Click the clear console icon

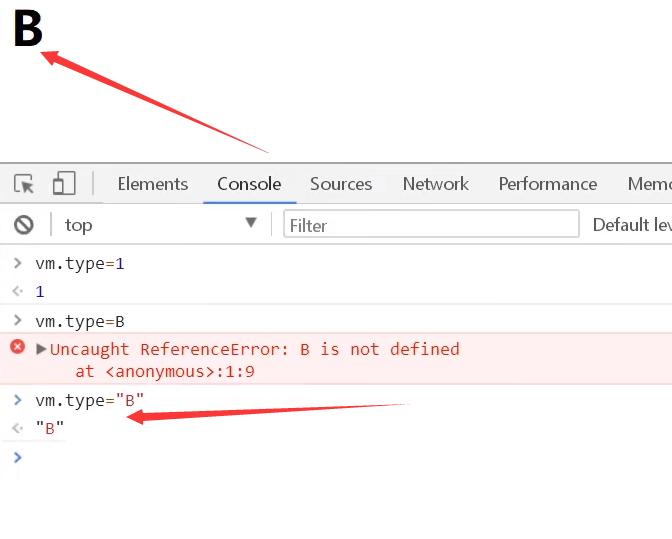pos(24,225)
